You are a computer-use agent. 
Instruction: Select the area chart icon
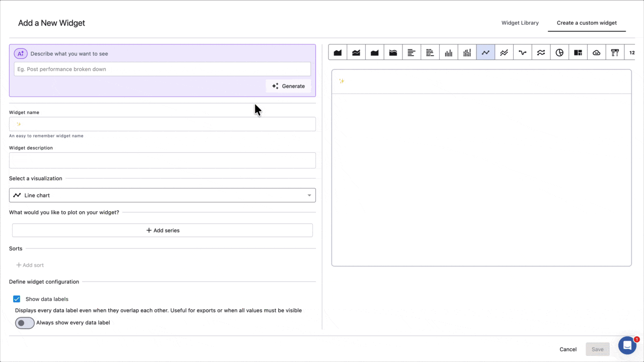(x=338, y=52)
